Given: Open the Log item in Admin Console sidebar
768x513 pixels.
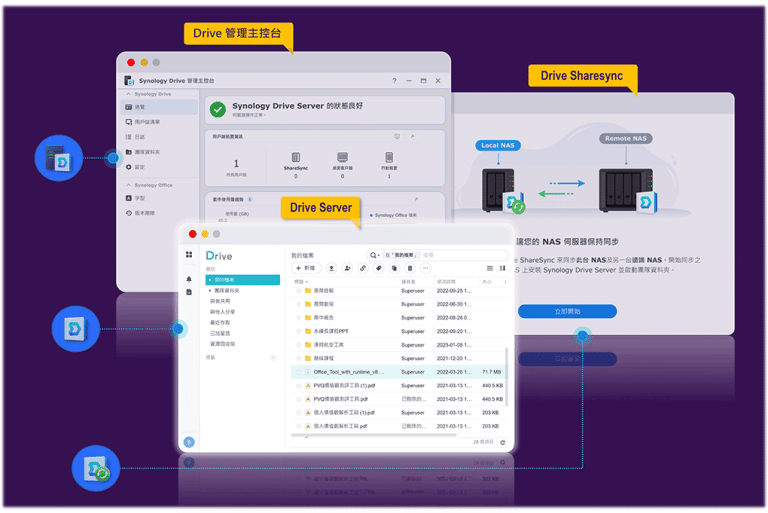Looking at the screenshot, I should click(159, 137).
